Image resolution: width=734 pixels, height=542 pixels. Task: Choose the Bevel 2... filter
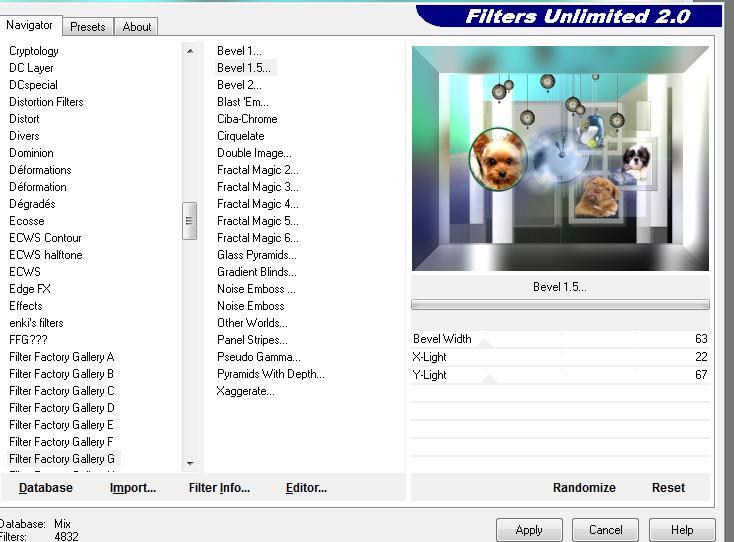tap(239, 85)
